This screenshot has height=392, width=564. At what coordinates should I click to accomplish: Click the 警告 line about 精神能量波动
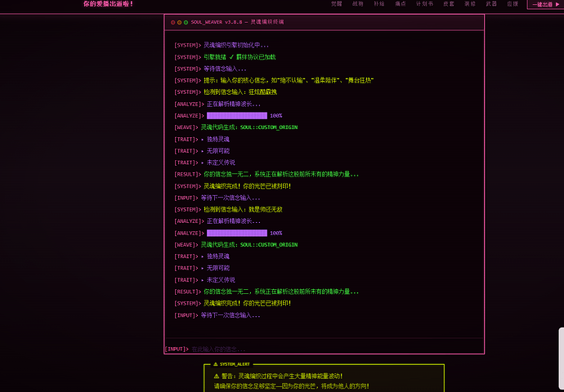coord(278,376)
